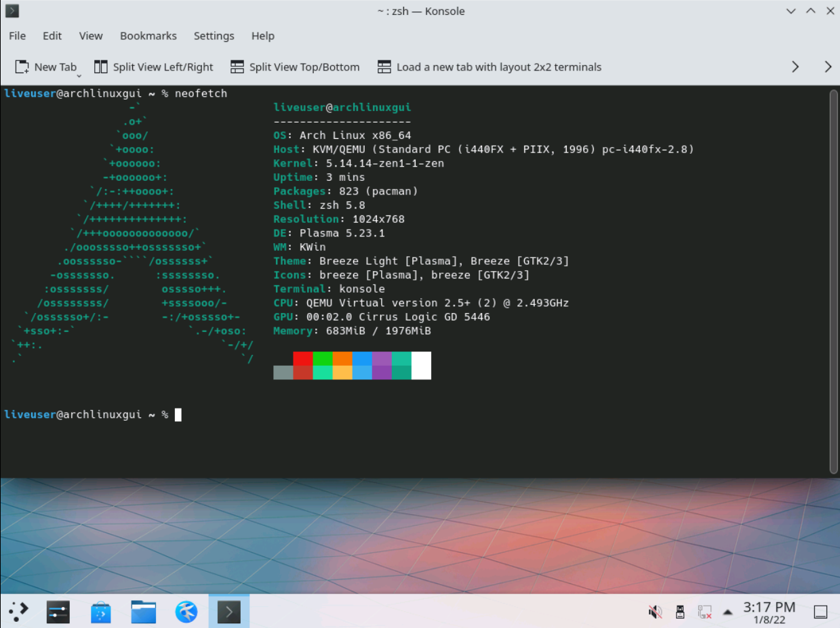This screenshot has width=840, height=628.
Task: Click 'Uptime: 3 mins' line
Action: click(319, 177)
